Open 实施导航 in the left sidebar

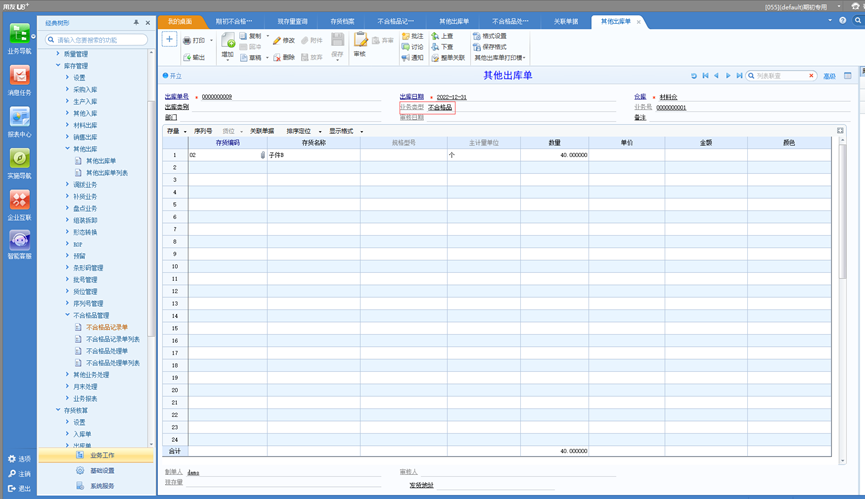click(19, 163)
